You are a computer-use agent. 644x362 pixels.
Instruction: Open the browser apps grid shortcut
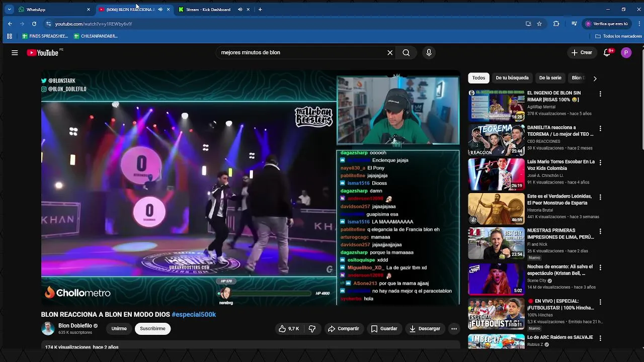point(9,36)
